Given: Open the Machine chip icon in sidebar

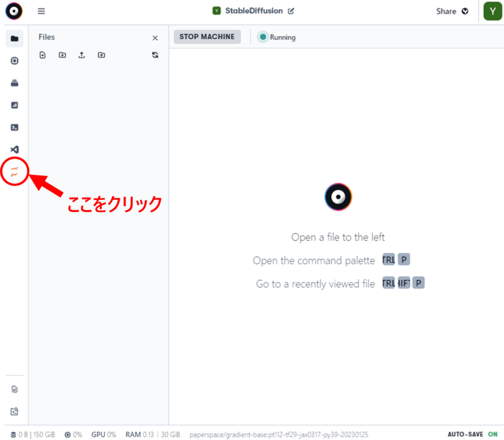Looking at the screenshot, I should [15, 61].
